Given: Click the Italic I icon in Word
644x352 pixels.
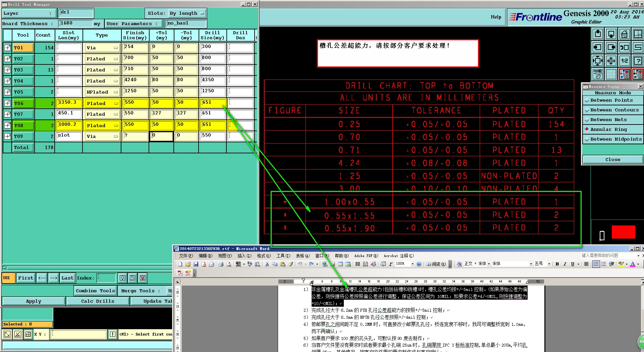Looking at the screenshot, I should [x=565, y=264].
